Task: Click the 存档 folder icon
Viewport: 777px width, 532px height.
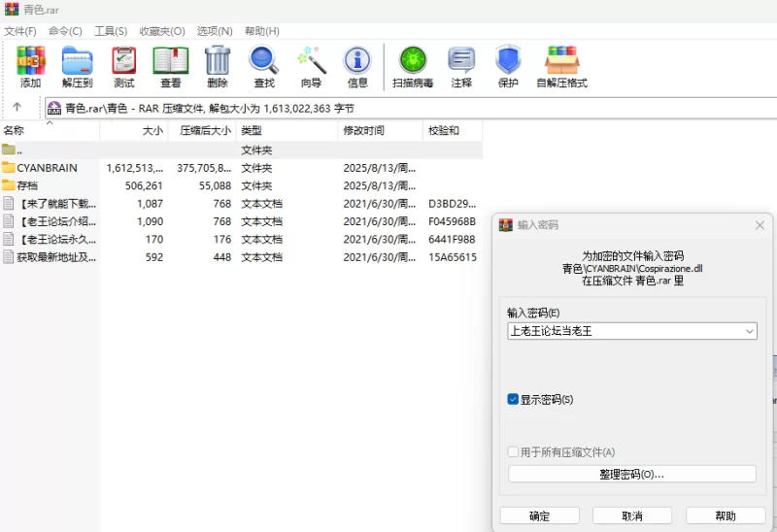Action: click(9, 185)
